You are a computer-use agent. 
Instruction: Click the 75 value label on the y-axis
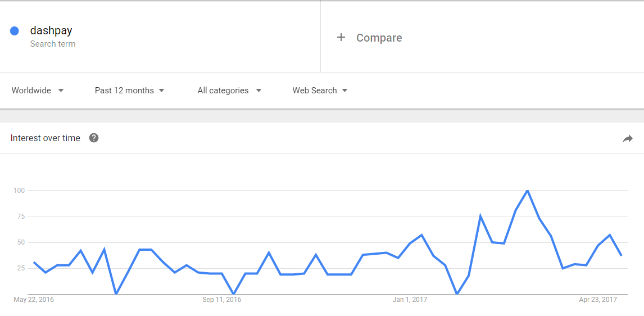21,216
